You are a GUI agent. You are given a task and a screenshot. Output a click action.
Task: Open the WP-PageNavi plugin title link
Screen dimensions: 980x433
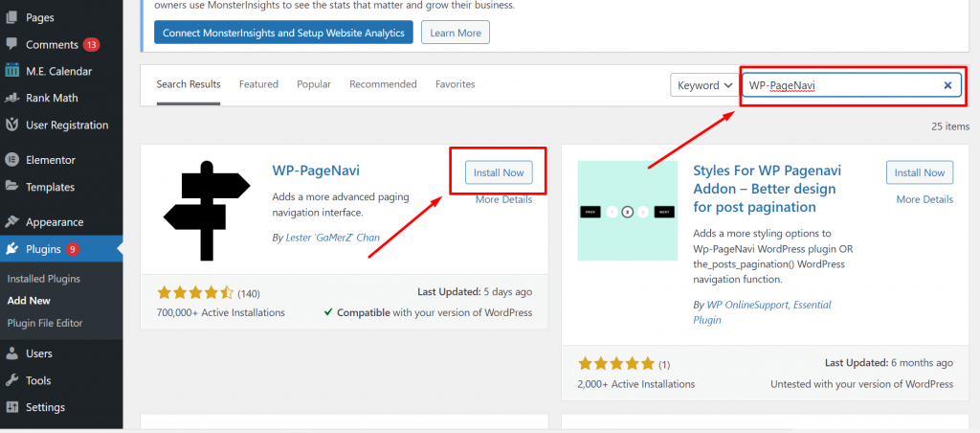[x=316, y=171]
